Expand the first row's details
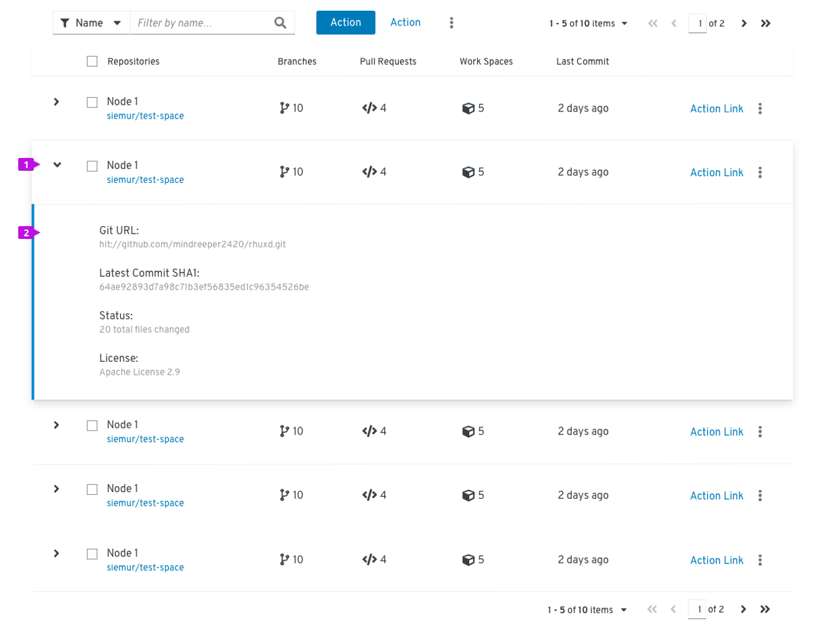The height and width of the screenshot is (644, 816). [x=57, y=102]
